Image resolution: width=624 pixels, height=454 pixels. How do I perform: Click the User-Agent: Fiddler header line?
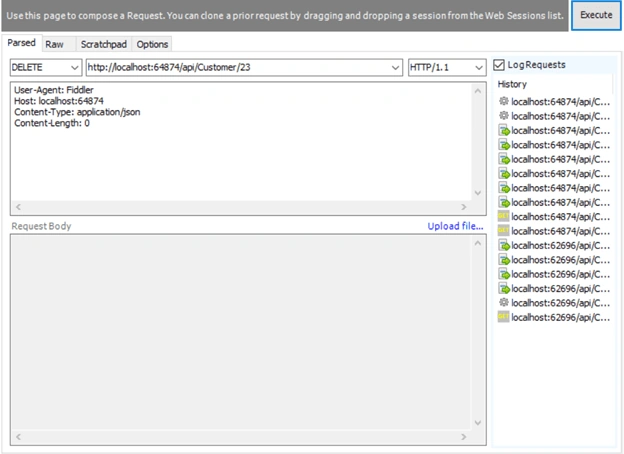[54, 90]
